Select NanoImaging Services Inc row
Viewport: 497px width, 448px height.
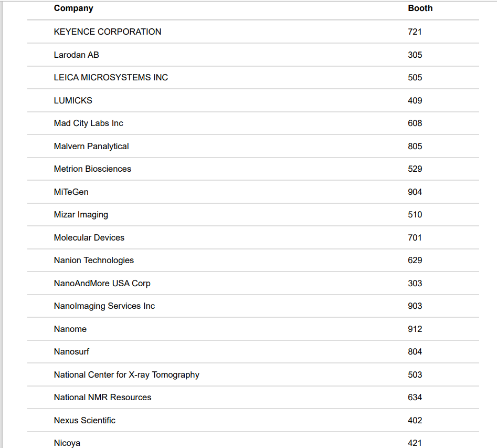coord(104,306)
